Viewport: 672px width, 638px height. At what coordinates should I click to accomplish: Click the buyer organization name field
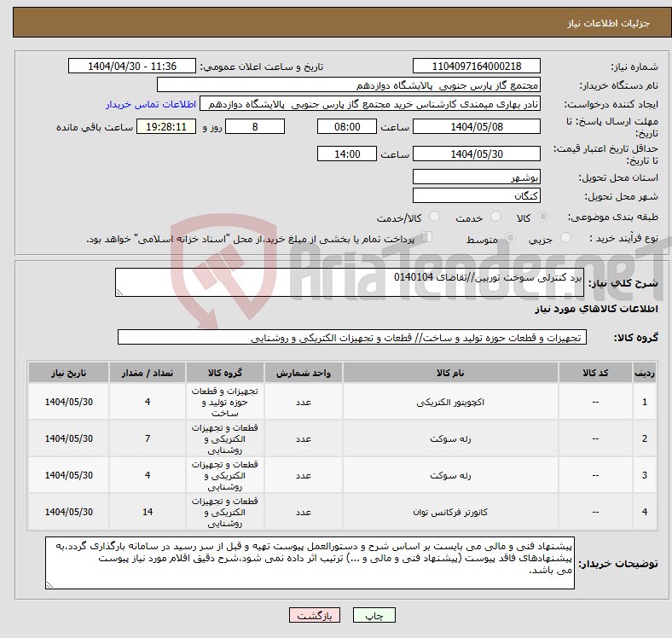[349, 85]
